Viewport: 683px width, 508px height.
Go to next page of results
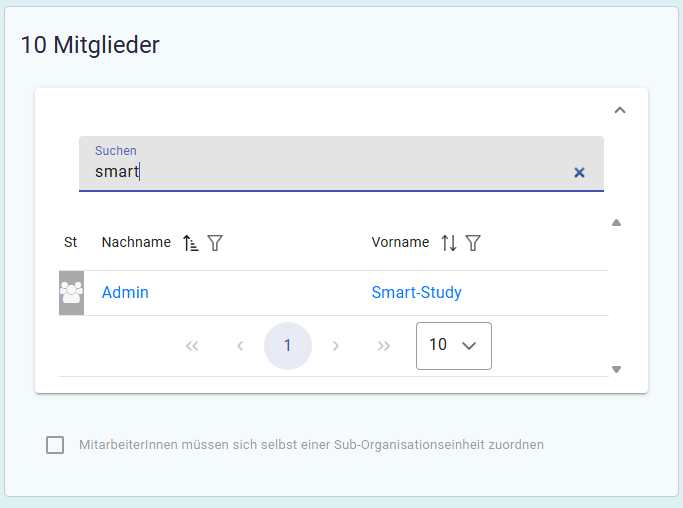click(336, 346)
